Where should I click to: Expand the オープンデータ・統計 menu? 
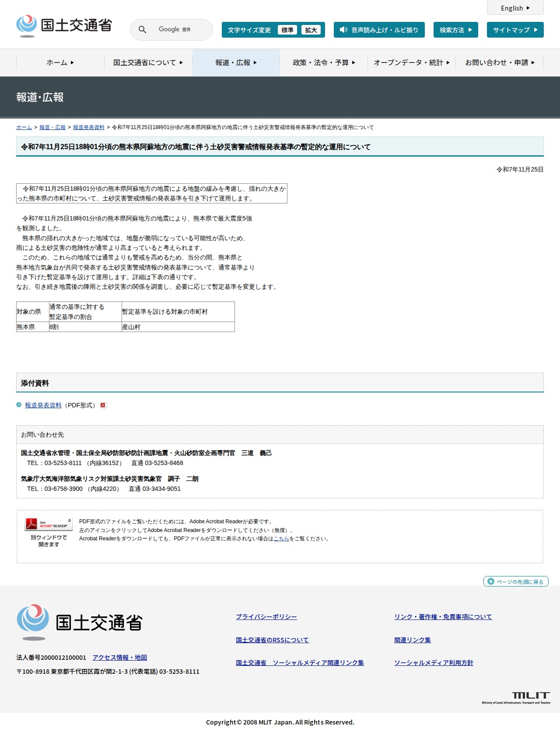(x=412, y=63)
